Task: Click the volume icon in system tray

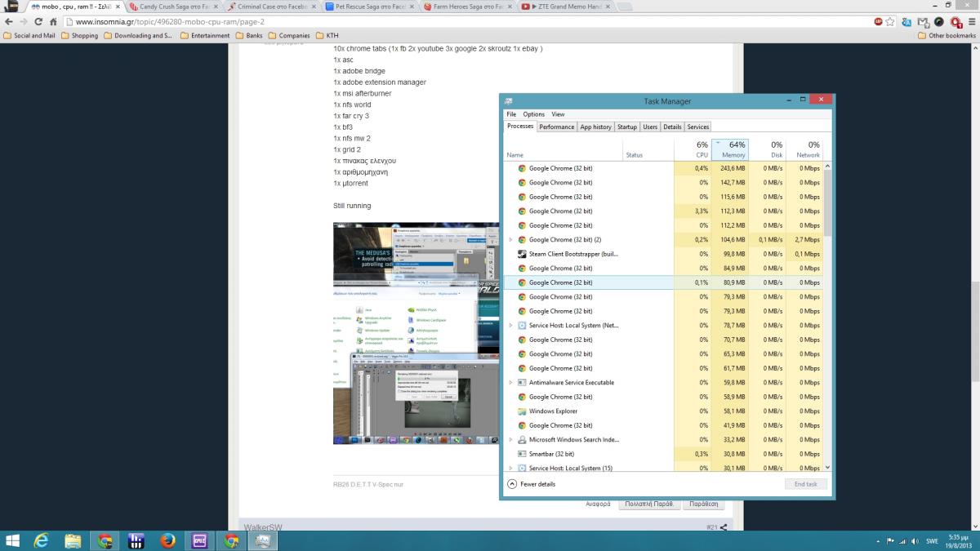Action: [x=914, y=540]
